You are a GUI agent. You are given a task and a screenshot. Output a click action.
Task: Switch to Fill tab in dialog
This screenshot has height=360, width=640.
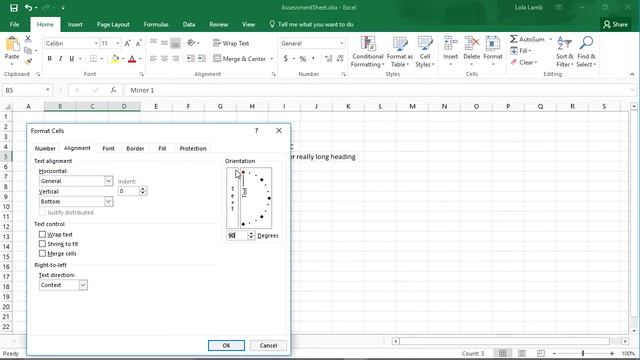(162, 149)
